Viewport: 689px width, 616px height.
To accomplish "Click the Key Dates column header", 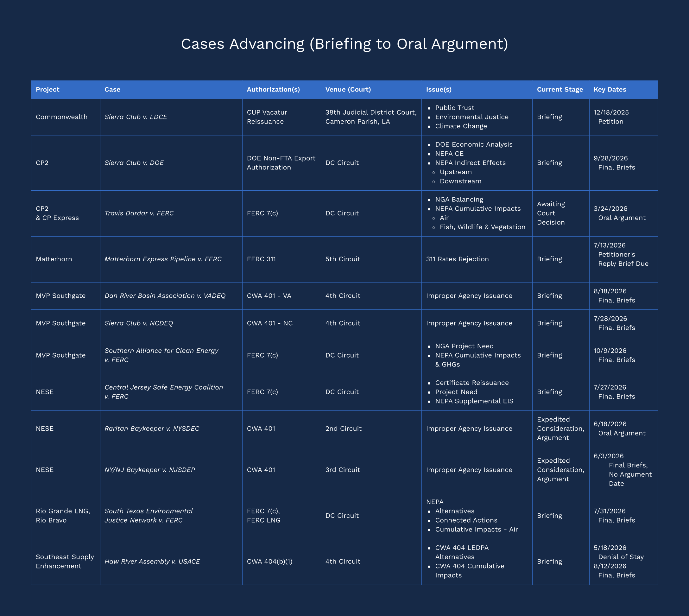I will tap(610, 89).
